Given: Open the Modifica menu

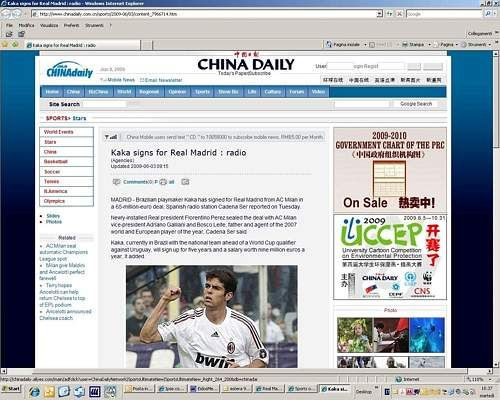Looking at the screenshot, I should [x=26, y=25].
